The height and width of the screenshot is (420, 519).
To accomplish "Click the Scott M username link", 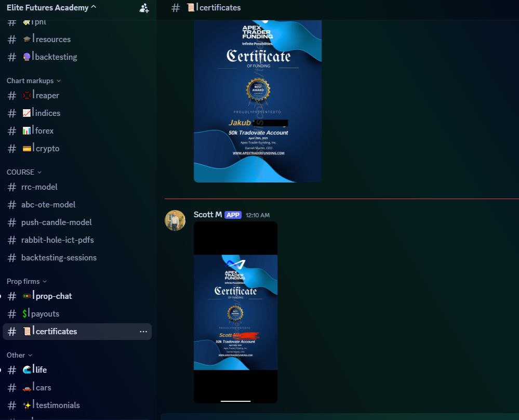I will (208, 215).
